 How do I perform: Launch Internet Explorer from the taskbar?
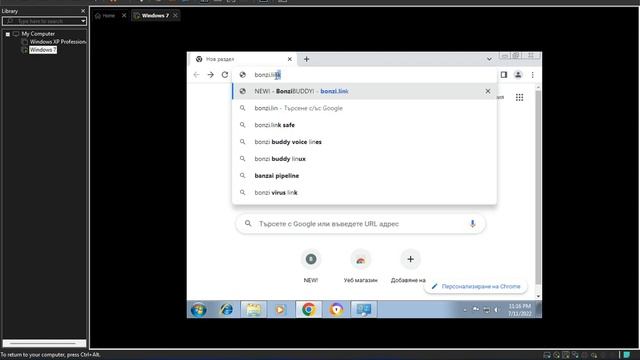point(226,310)
